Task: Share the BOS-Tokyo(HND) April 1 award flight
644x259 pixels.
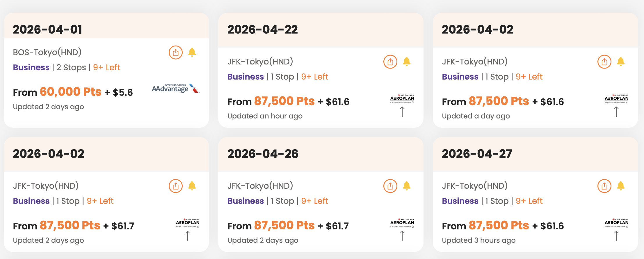Action: (176, 53)
